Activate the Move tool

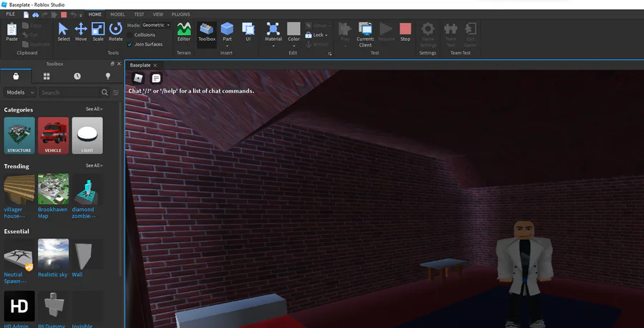[80, 32]
